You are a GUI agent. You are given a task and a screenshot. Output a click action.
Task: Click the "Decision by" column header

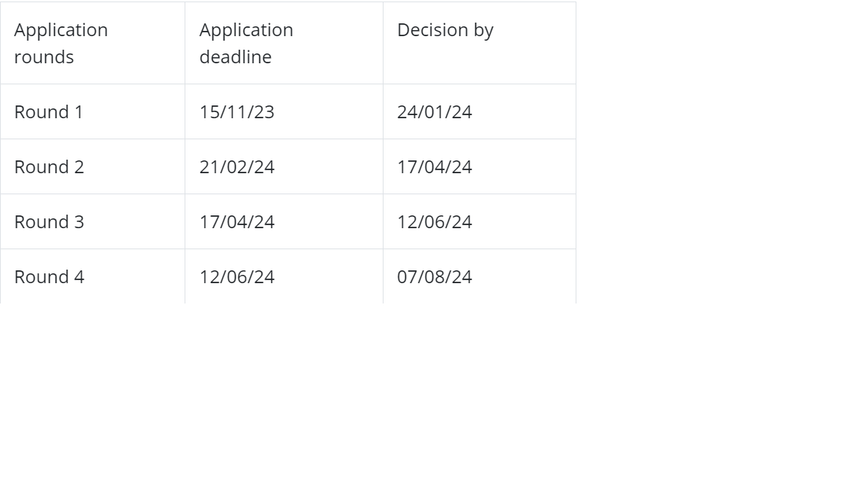445,30
